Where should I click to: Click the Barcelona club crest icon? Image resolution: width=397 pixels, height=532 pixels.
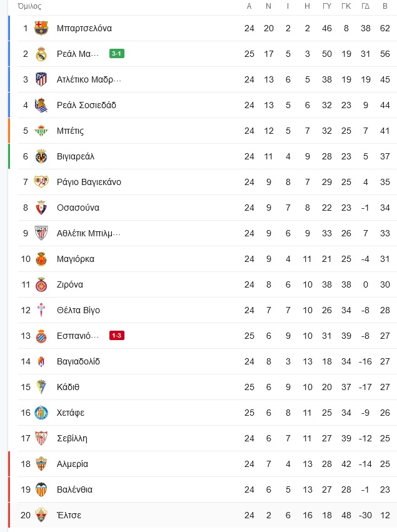(x=41, y=28)
